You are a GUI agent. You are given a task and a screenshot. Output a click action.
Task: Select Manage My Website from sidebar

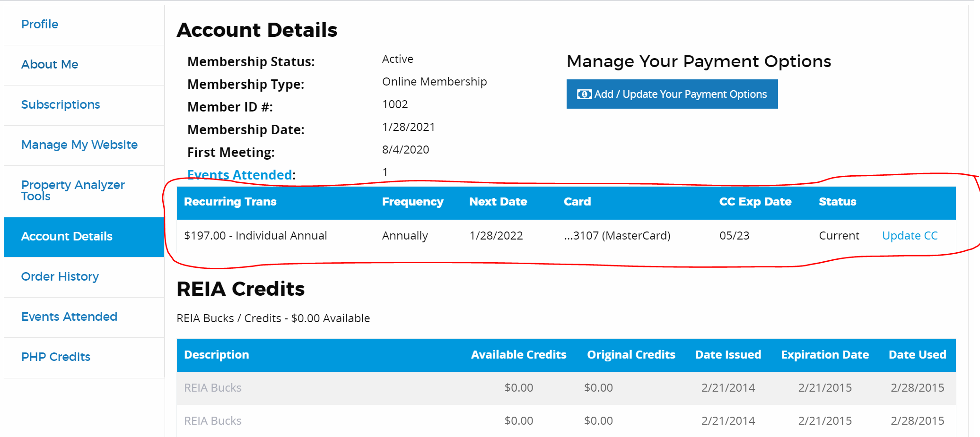pyautogui.click(x=79, y=145)
